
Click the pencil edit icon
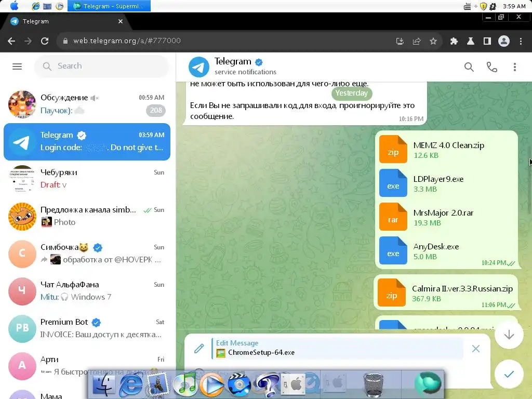pyautogui.click(x=199, y=349)
